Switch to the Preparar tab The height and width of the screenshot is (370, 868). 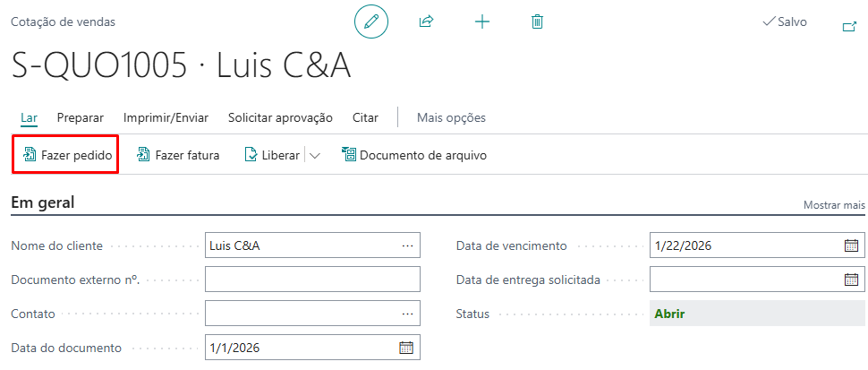tap(81, 117)
